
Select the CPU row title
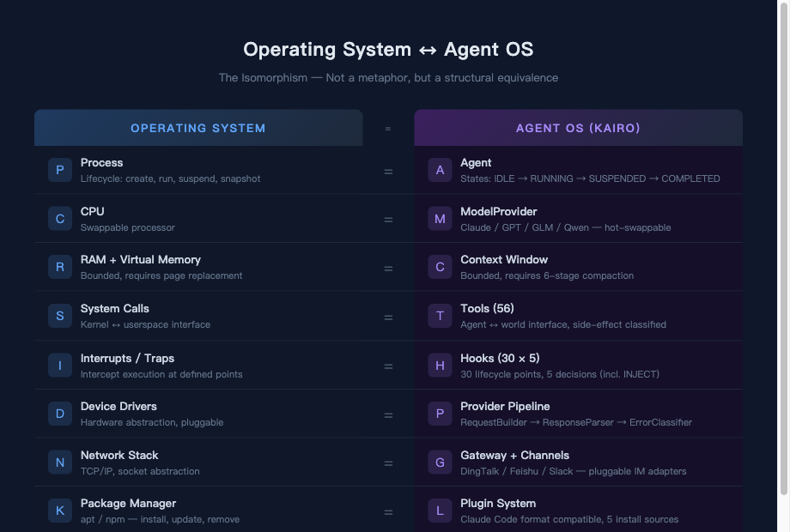tap(92, 211)
